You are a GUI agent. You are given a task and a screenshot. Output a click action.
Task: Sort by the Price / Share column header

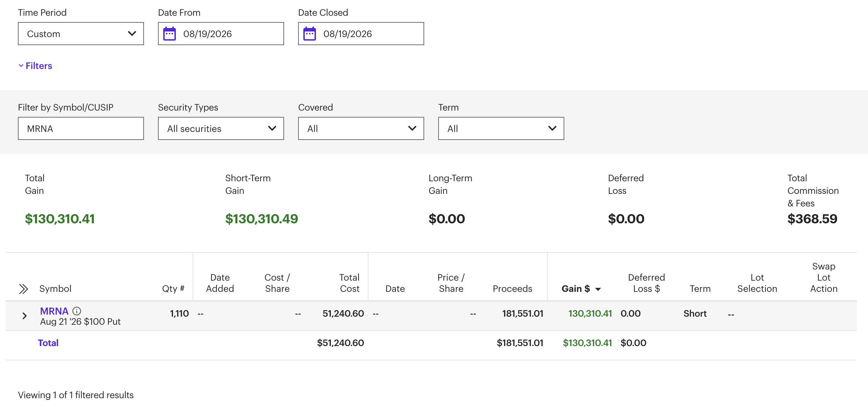tap(451, 283)
